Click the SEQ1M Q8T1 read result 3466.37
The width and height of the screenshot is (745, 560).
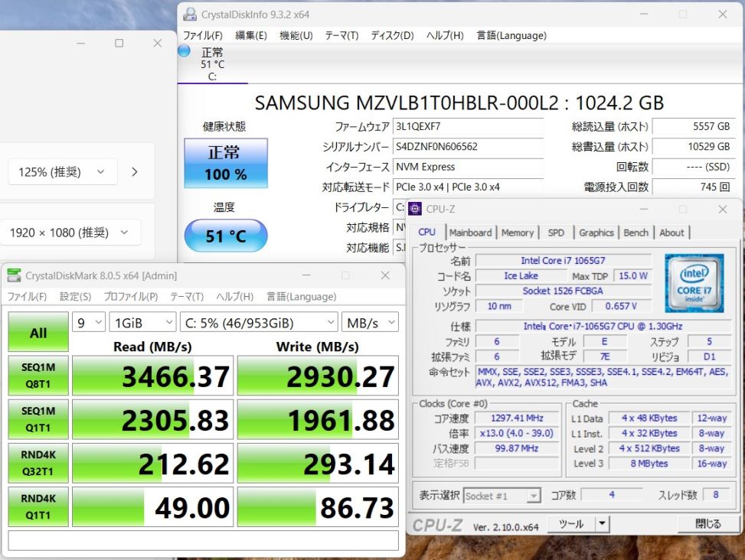[152, 376]
